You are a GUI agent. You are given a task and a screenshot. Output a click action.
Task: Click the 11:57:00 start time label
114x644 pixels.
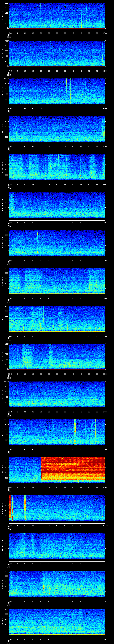pyautogui.click(x=9, y=450)
